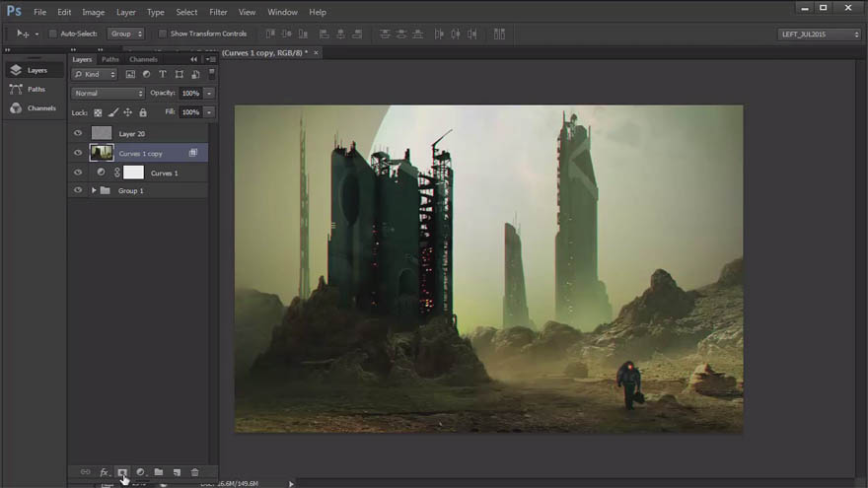Open the Edit menu
This screenshot has width=868, height=488.
coord(64,12)
